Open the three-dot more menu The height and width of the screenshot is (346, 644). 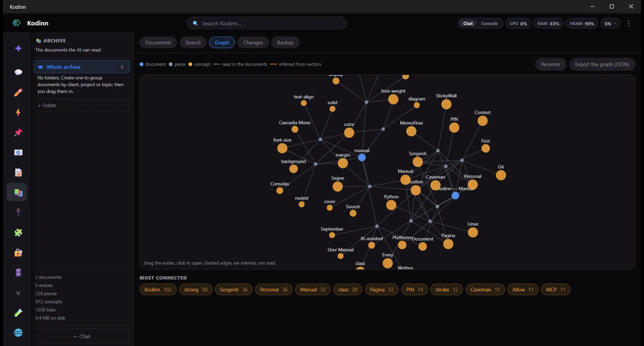[x=629, y=23]
